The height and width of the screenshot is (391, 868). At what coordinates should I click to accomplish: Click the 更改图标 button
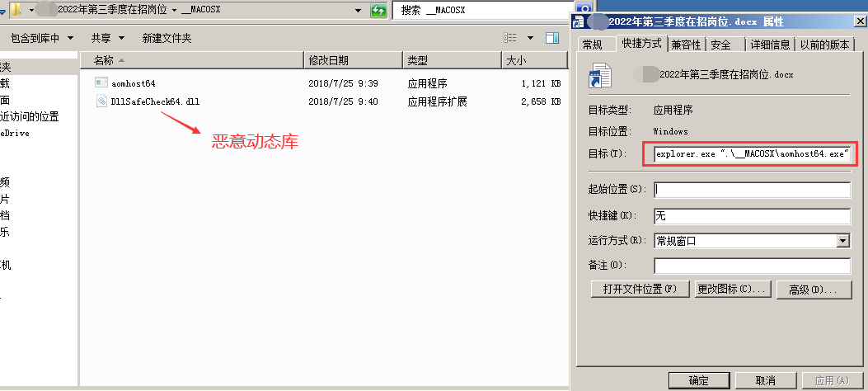click(731, 289)
